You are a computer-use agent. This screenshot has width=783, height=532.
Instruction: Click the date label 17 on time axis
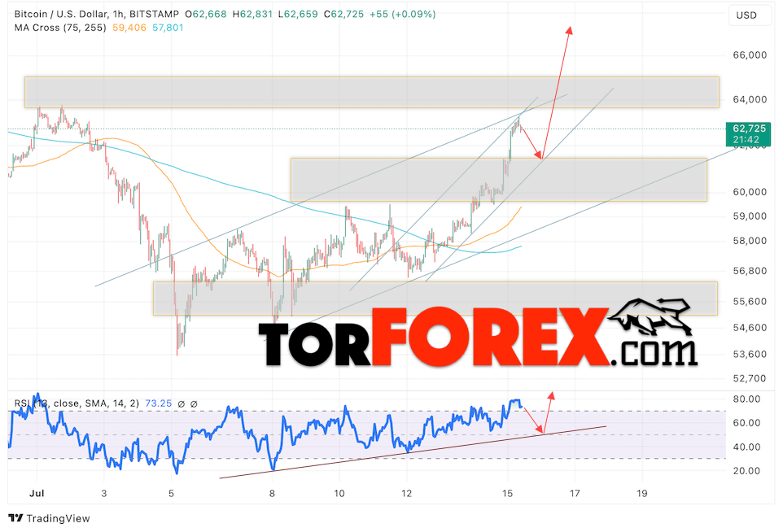click(x=575, y=494)
